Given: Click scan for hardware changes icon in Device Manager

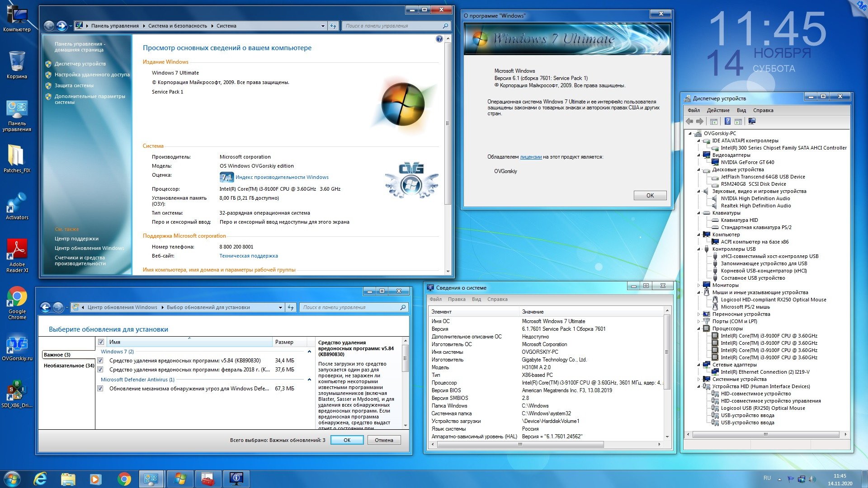Looking at the screenshot, I should 752,121.
